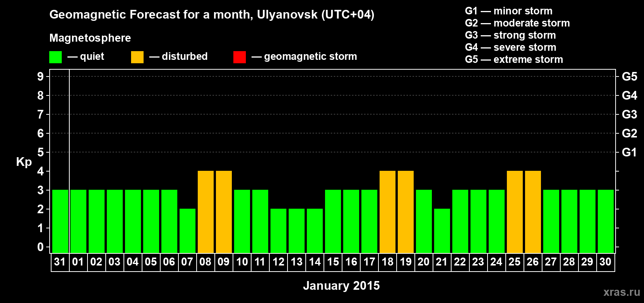Image resolution: width=644 pixels, height=303 pixels.
Task: Select the green bar above date 07
Action: [x=188, y=231]
